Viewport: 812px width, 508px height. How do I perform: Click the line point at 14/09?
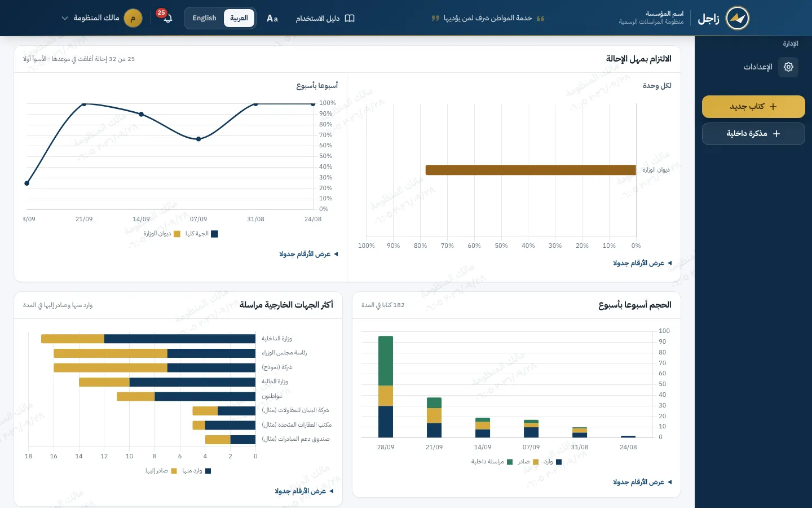(x=142, y=115)
